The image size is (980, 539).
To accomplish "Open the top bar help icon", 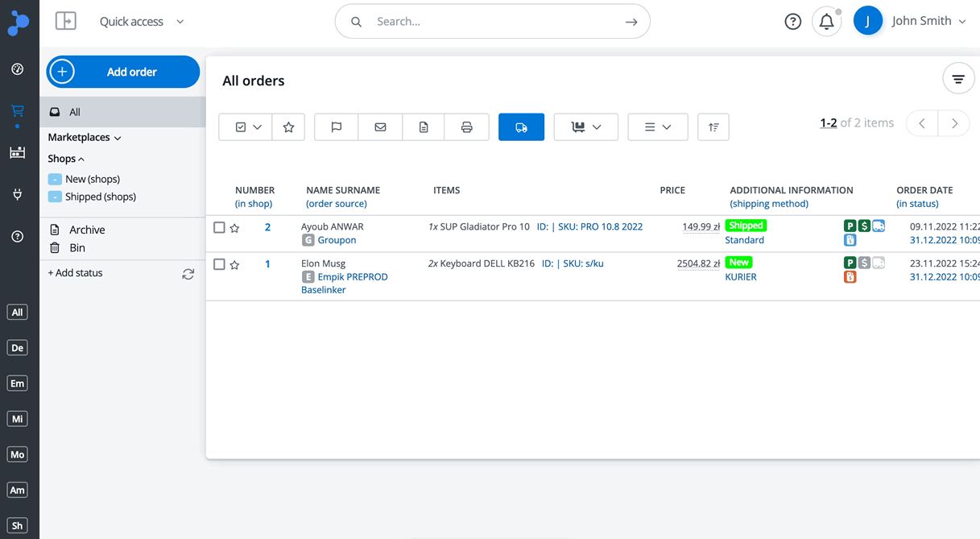I will (x=793, y=22).
